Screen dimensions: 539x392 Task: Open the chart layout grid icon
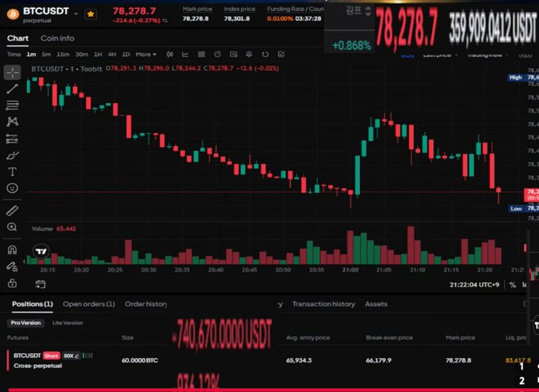point(201,55)
